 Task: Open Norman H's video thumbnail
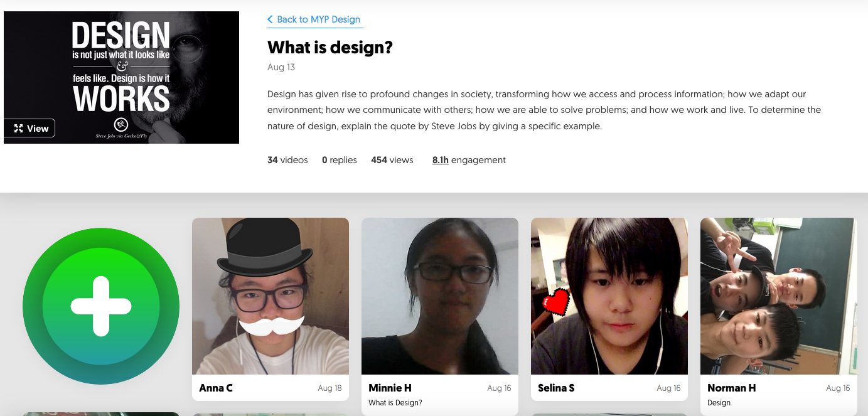tap(778, 296)
